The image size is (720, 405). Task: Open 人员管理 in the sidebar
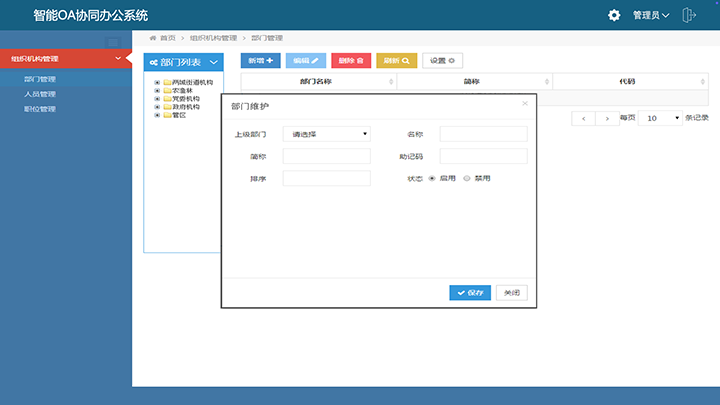[x=40, y=94]
